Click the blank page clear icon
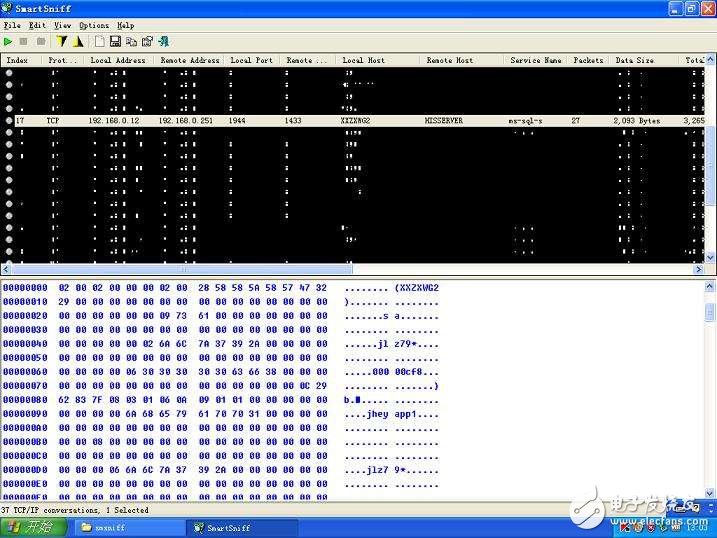The image size is (717, 538). pos(100,41)
